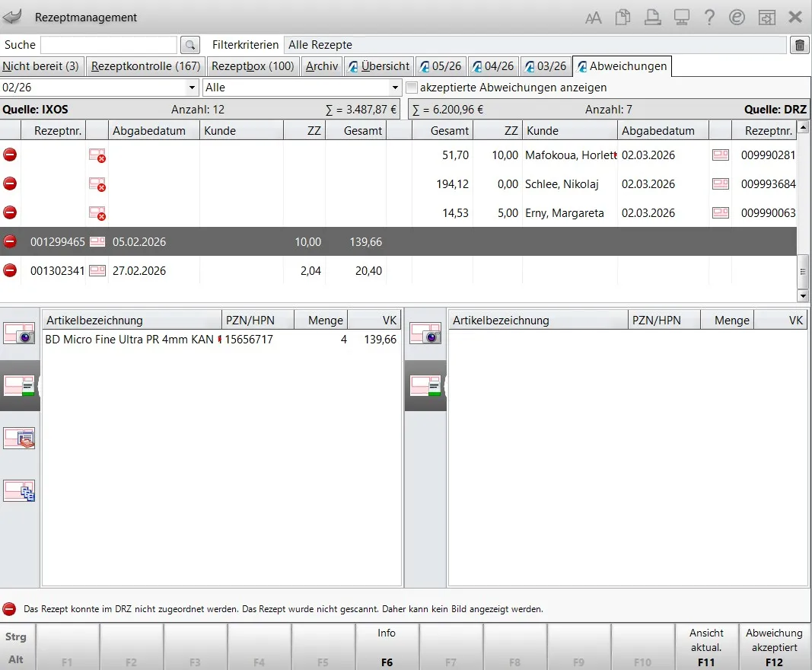Switch to the 03/26 tab
The height and width of the screenshot is (670, 812).
pyautogui.click(x=546, y=66)
